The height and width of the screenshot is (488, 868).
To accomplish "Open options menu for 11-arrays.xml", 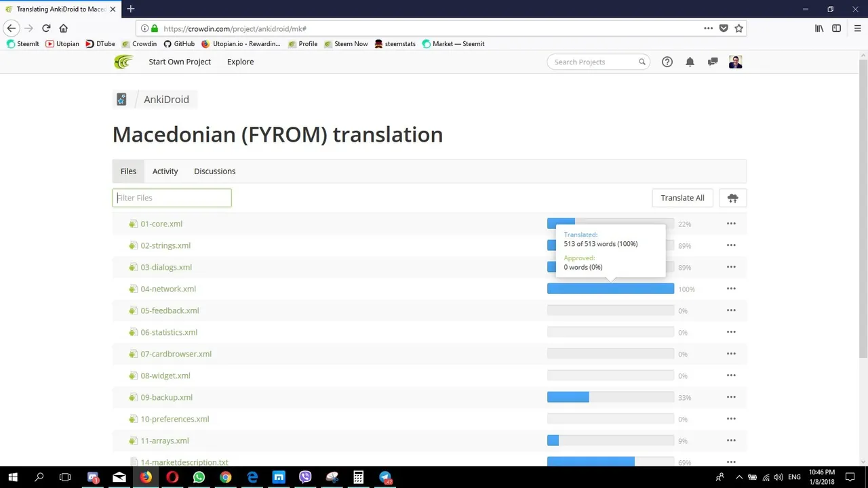I will click(x=731, y=441).
